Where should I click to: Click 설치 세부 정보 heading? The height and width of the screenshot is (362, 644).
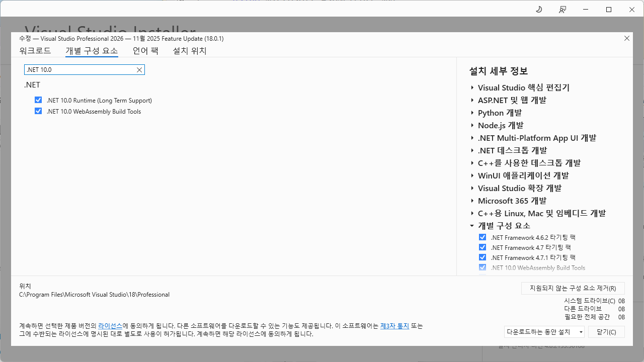[x=499, y=71]
